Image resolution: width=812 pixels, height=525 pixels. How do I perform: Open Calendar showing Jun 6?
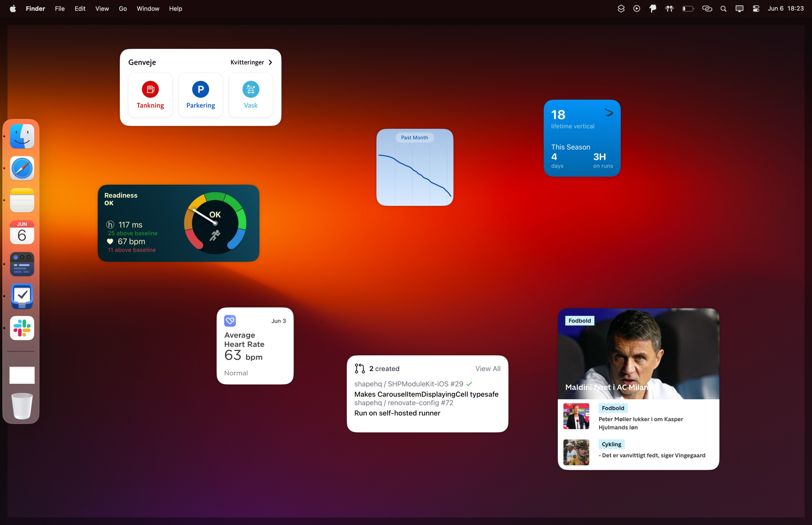pyautogui.click(x=22, y=232)
